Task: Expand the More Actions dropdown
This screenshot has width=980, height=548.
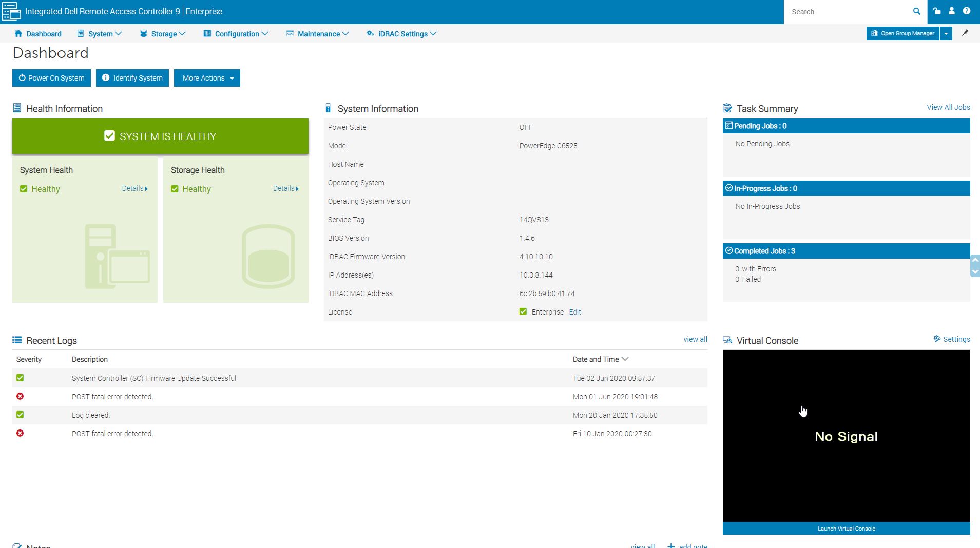Action: coord(207,78)
